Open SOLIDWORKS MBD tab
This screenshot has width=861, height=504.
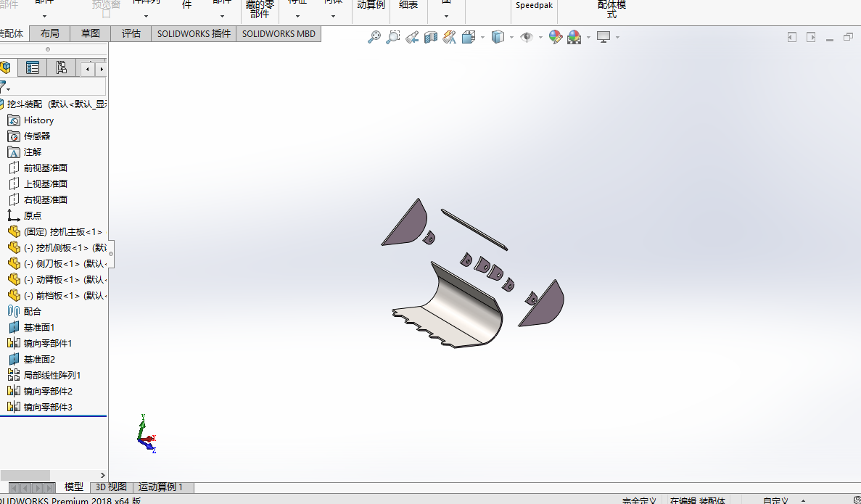[279, 33]
